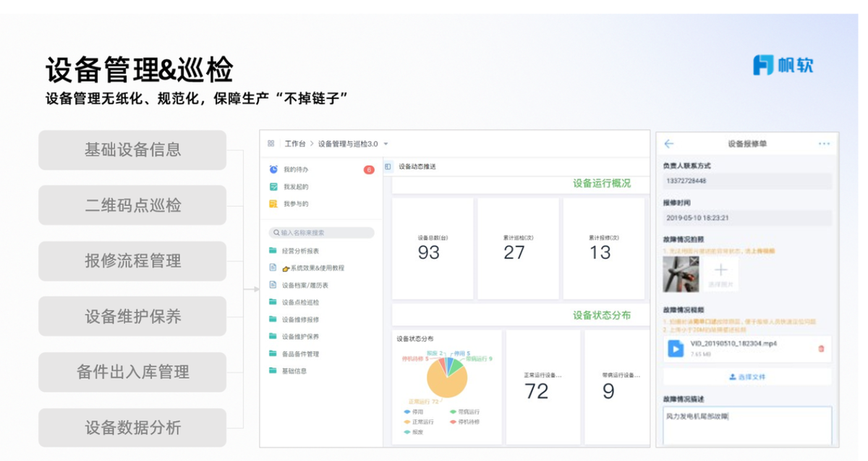Open the 我参与的 list
The height and width of the screenshot is (461, 868).
point(296,204)
